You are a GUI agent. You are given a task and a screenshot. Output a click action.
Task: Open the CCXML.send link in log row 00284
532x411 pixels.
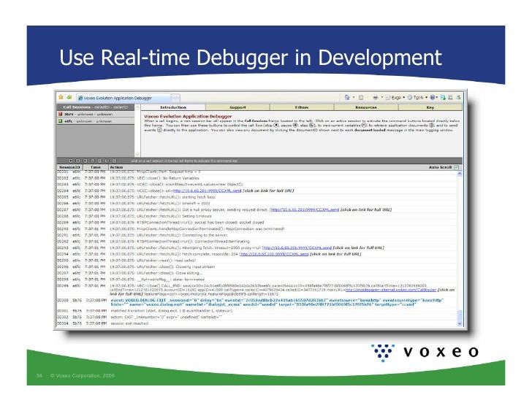207,191
